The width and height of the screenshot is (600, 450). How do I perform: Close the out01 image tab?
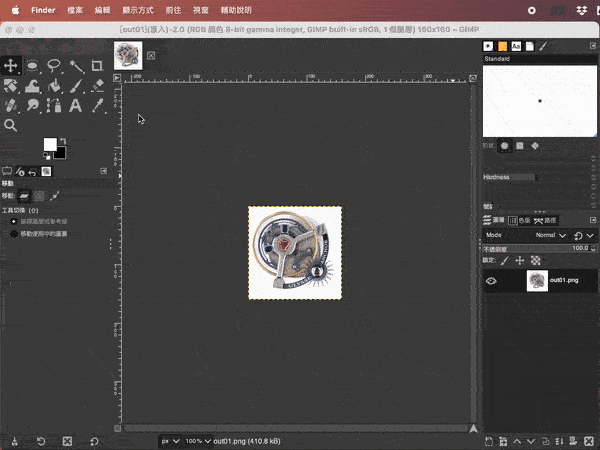[x=151, y=56]
